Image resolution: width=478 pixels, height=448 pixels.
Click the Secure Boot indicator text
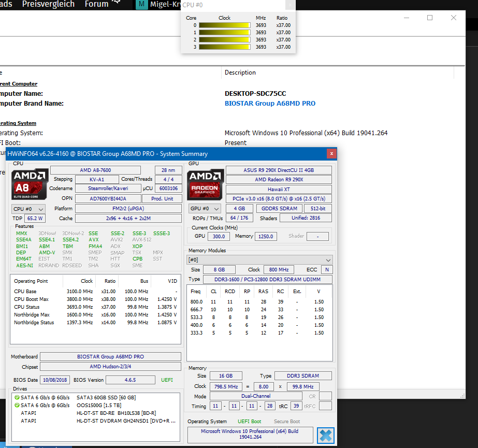[x=287, y=422]
